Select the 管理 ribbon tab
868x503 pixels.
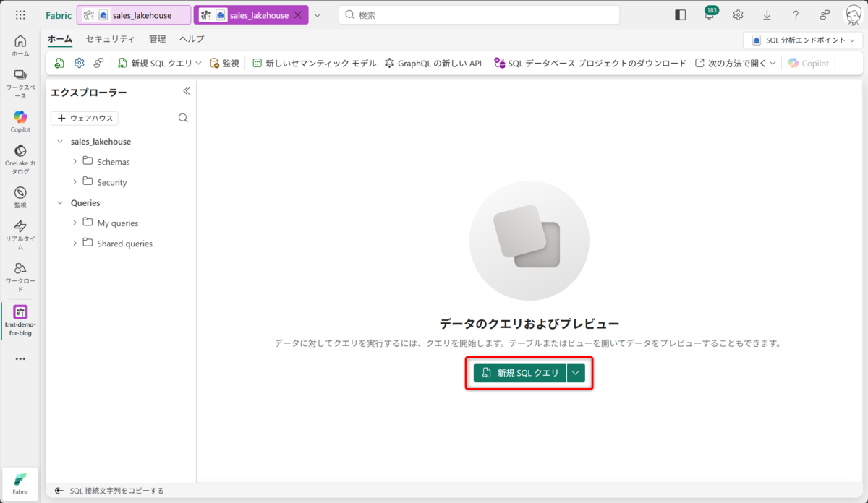click(157, 39)
